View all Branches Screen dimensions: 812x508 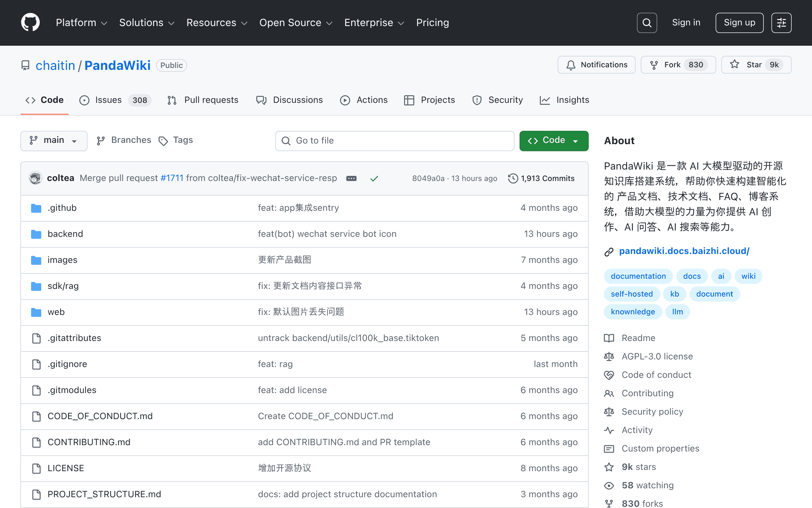pyautogui.click(x=124, y=140)
